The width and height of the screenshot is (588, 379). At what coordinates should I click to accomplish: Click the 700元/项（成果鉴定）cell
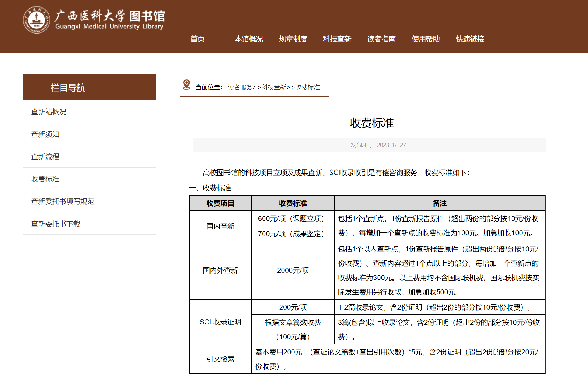[x=293, y=234]
